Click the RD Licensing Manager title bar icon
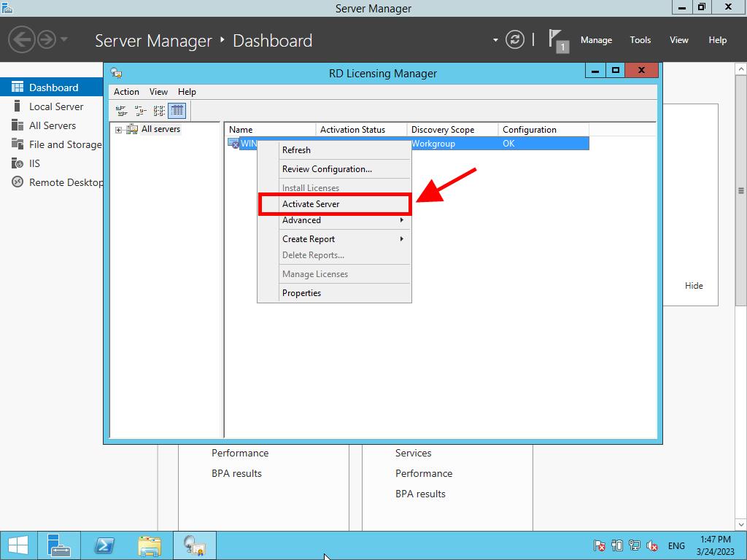Viewport: 747px width, 560px height. pyautogui.click(x=116, y=73)
